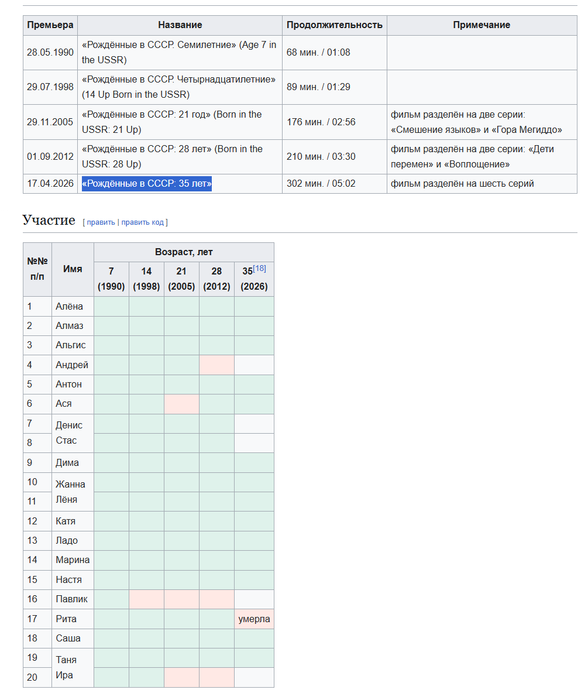Click pink cell for Ася at age 21
This screenshot has width=588, height=700.
click(x=181, y=404)
